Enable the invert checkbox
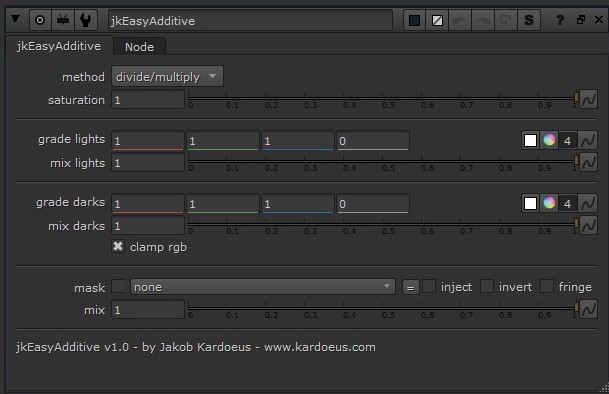 tap(487, 286)
